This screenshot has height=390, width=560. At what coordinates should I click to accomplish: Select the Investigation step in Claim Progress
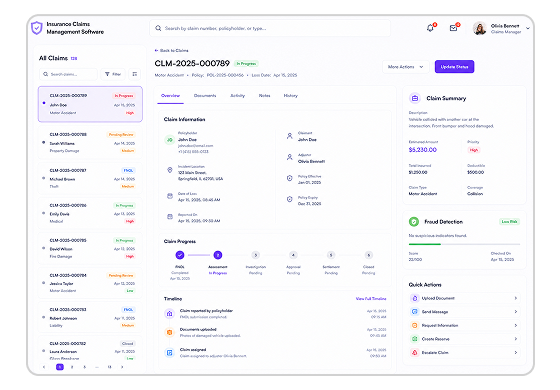coord(255,255)
